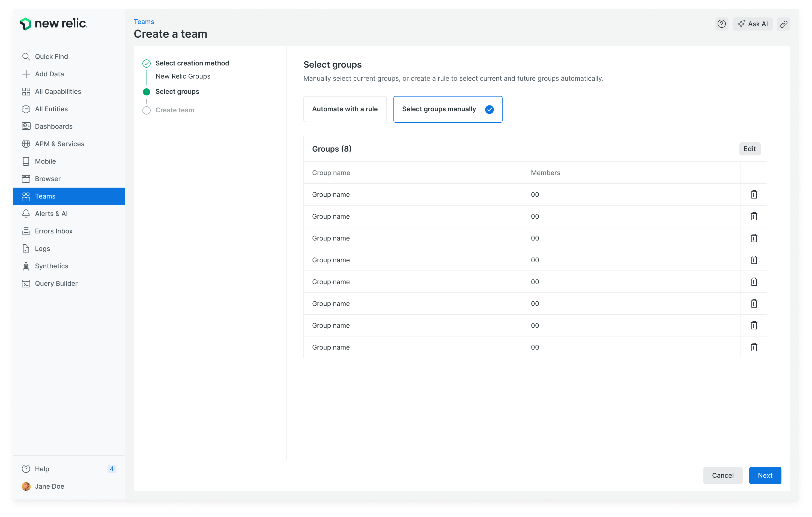Open the Synthetics sidebar item
The image size is (812, 517).
pos(51,266)
